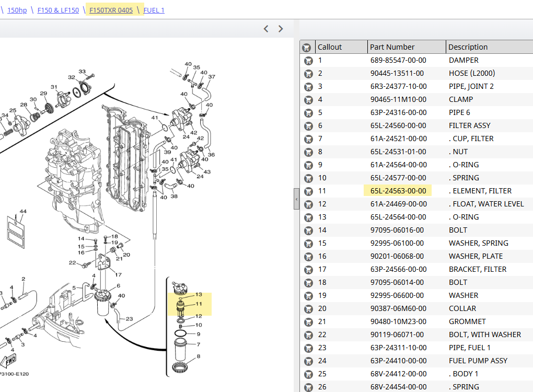Select part number 61A-24469-00-00
Viewport: 533px width, 392px height.
398,204
